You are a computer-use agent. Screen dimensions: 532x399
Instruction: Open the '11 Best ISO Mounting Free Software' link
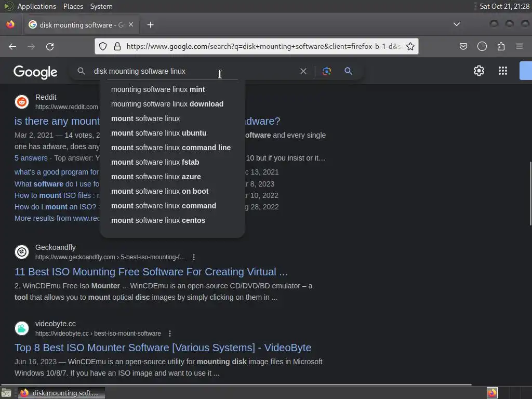pyautogui.click(x=151, y=272)
